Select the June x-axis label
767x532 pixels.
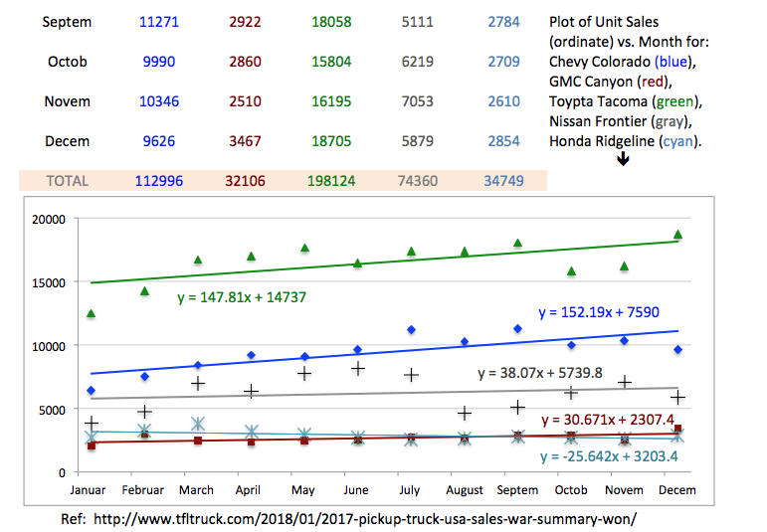tap(356, 490)
